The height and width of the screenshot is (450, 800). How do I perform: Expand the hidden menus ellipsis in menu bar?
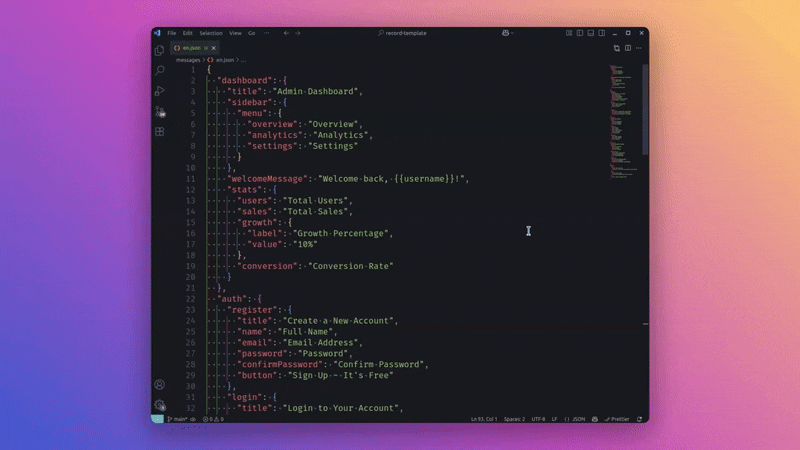click(266, 33)
